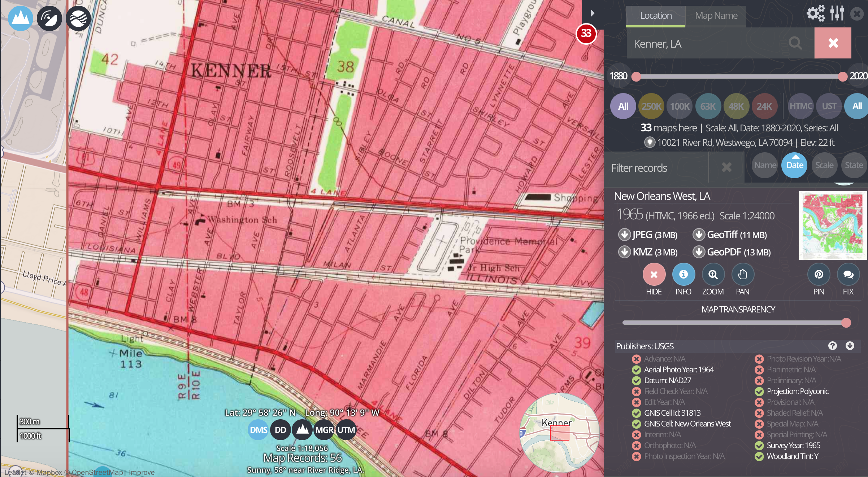Pin the map with PIN icon

819,275
